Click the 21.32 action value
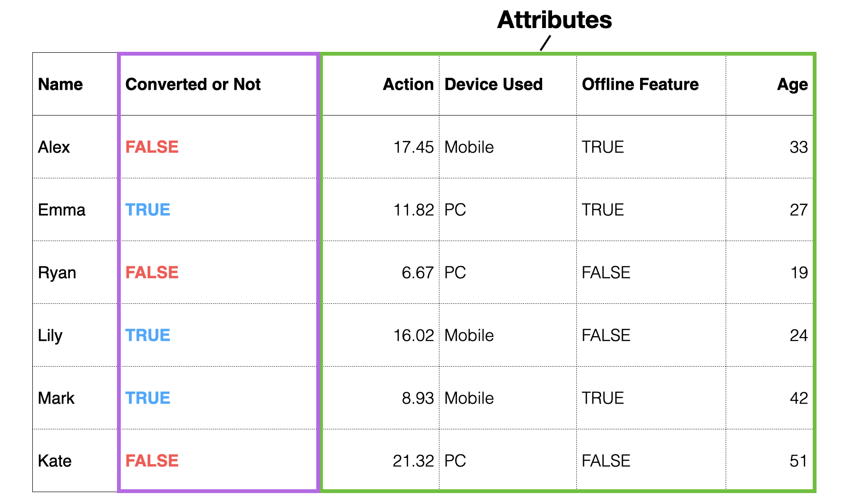The height and width of the screenshot is (504, 856). tap(414, 461)
